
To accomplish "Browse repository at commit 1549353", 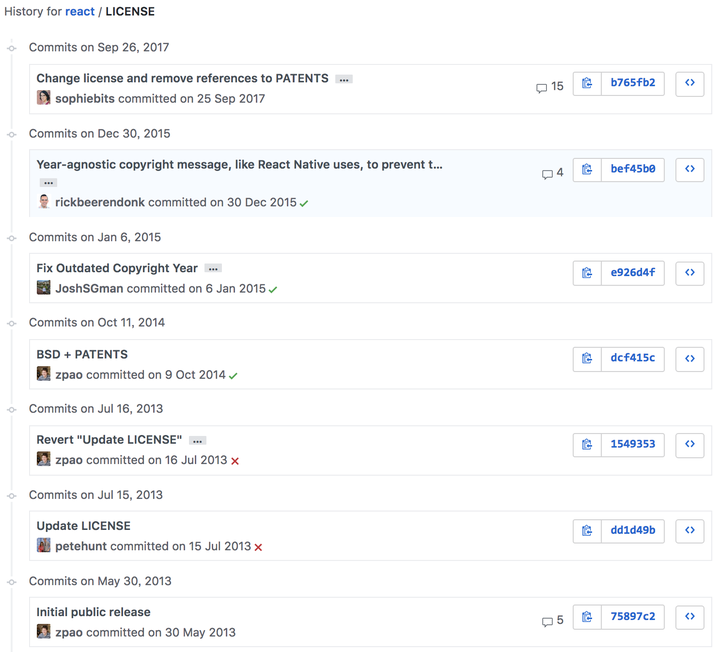I will 690,445.
